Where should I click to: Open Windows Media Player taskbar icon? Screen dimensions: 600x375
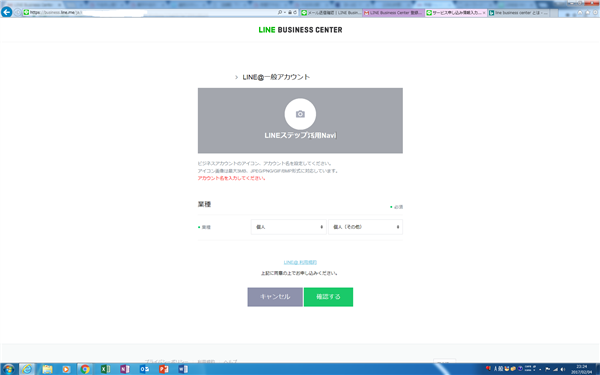(x=66, y=369)
